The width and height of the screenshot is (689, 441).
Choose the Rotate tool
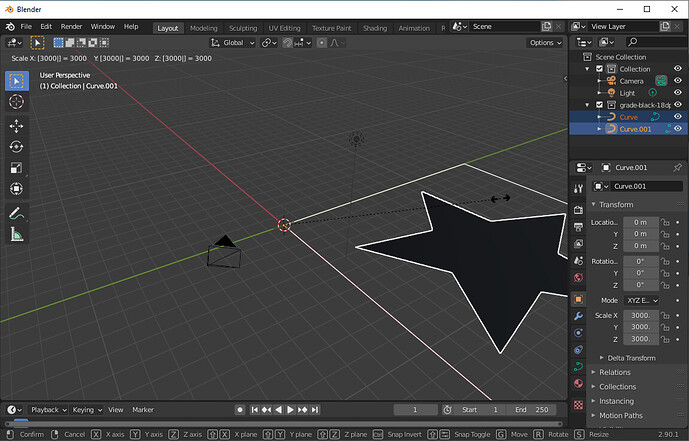pyautogui.click(x=16, y=147)
